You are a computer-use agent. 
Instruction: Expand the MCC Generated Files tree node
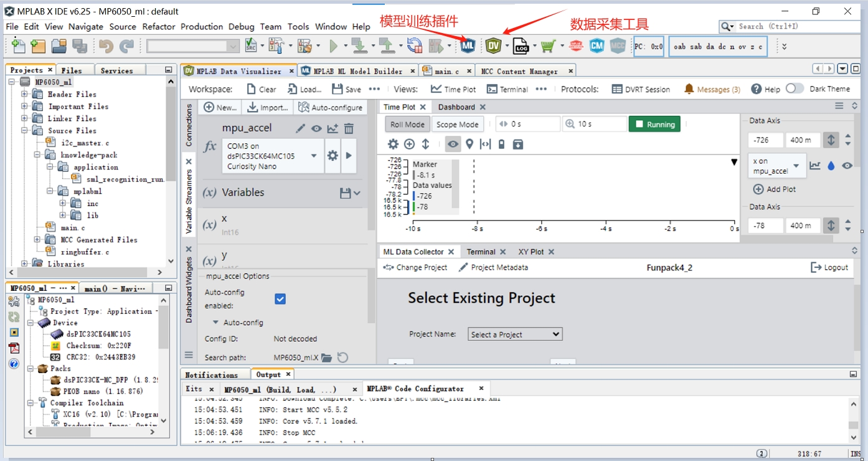[x=37, y=240]
